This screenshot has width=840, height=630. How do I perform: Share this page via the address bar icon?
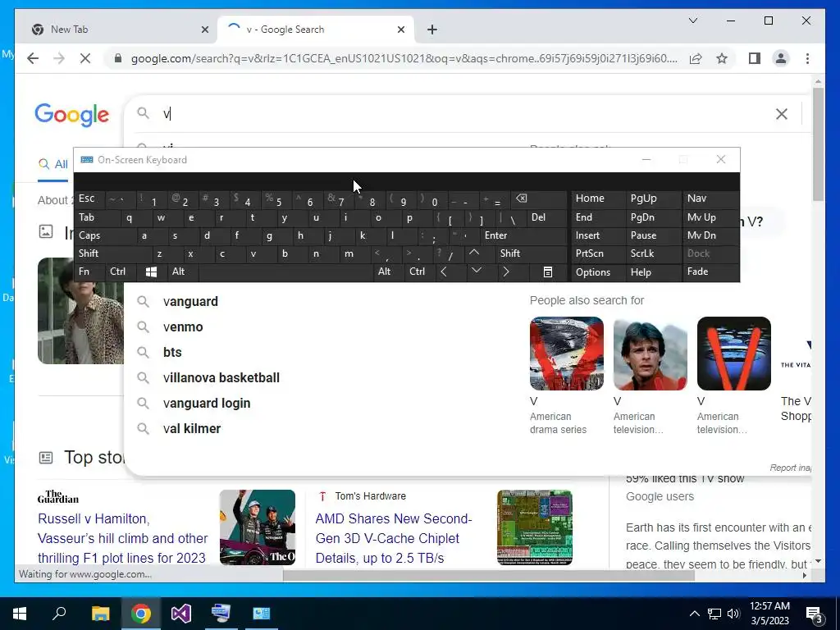click(x=696, y=58)
